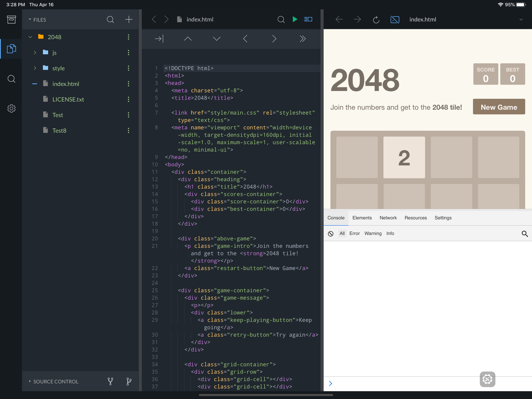This screenshot has height=399, width=532.
Task: Toggle the split preview panel icon
Action: click(x=308, y=19)
